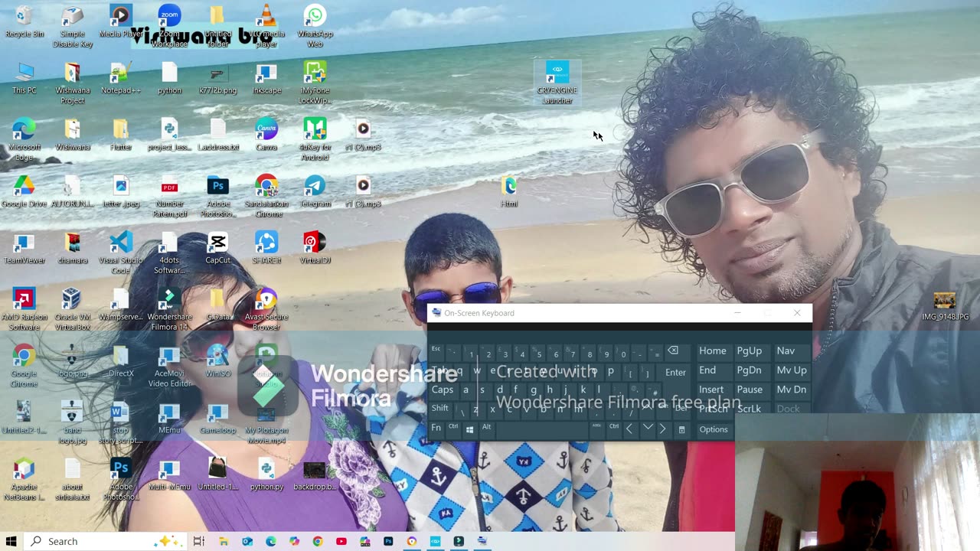The image size is (980, 551).
Task: Launch Canva from the desktop
Action: [266, 135]
